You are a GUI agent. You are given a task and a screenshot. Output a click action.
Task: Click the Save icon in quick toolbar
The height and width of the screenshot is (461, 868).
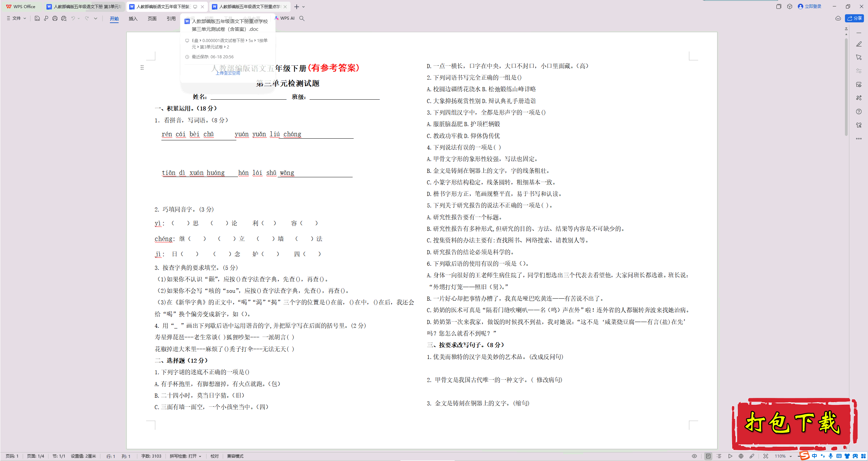[x=37, y=18]
